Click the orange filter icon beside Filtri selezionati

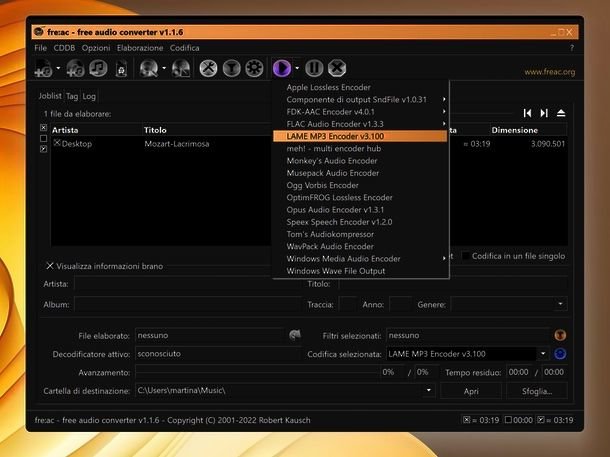[560, 335]
